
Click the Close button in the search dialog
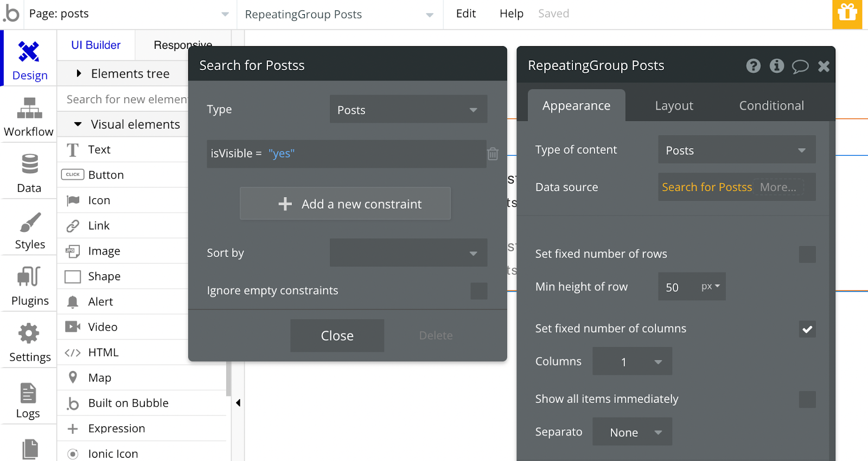click(x=337, y=336)
